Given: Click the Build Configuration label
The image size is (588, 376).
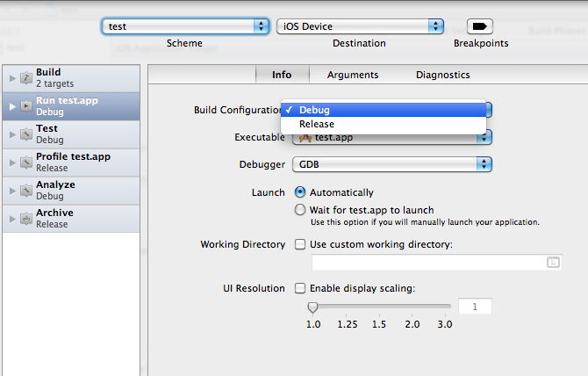Looking at the screenshot, I should (237, 110).
